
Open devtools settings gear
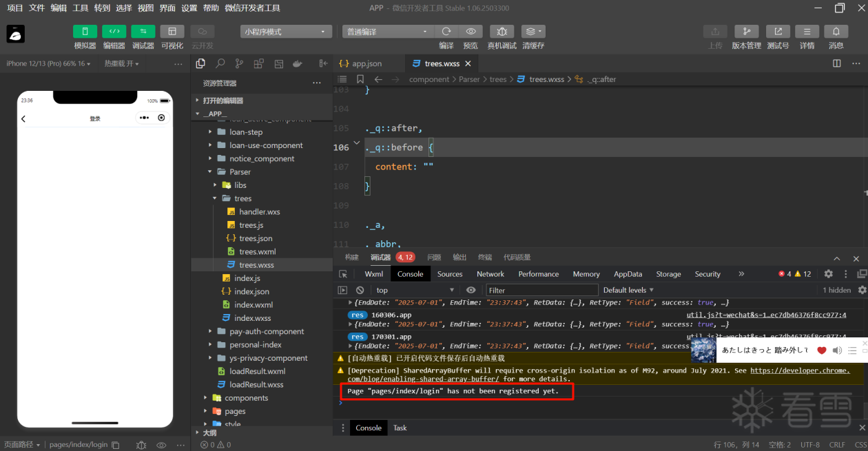[x=829, y=274]
